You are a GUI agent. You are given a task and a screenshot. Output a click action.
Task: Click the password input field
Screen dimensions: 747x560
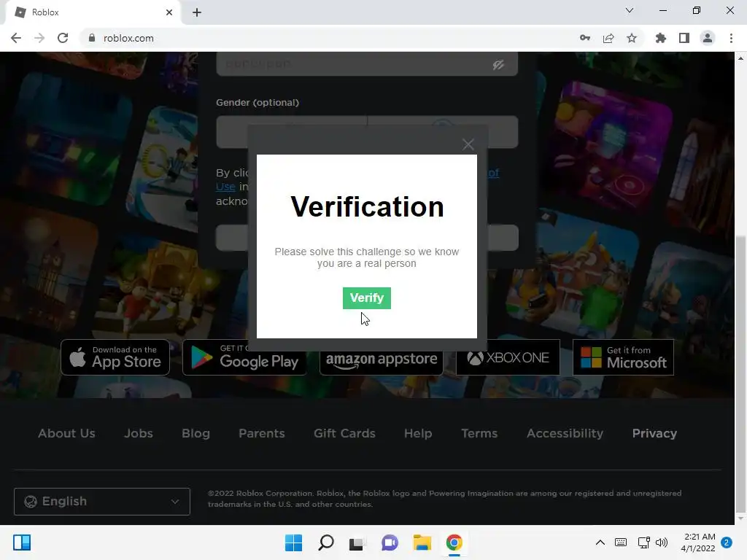(x=367, y=64)
